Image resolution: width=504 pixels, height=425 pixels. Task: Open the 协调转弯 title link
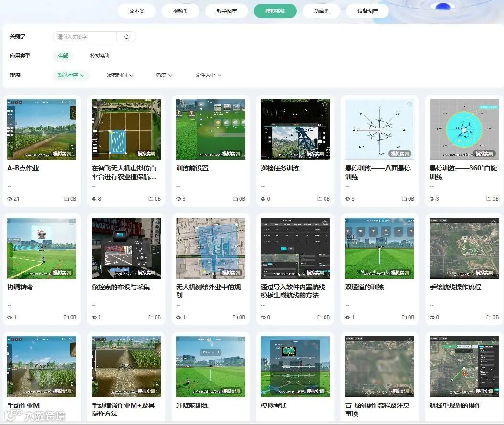(20, 287)
